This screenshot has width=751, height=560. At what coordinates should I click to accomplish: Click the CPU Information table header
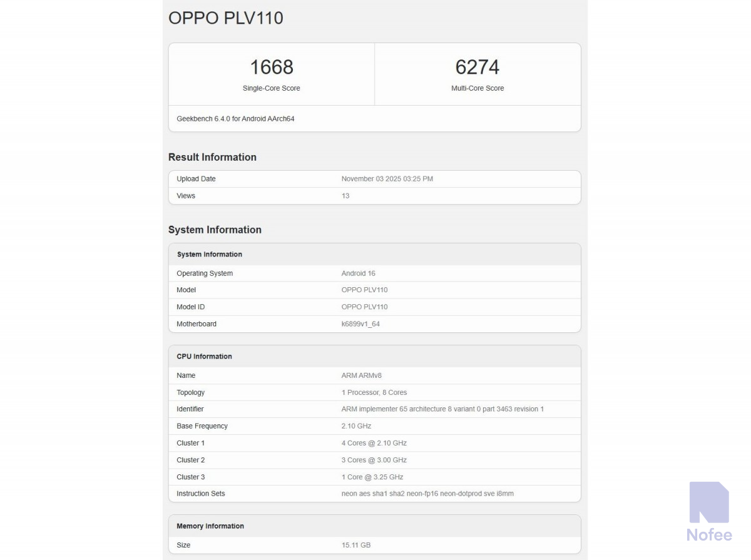coord(204,357)
